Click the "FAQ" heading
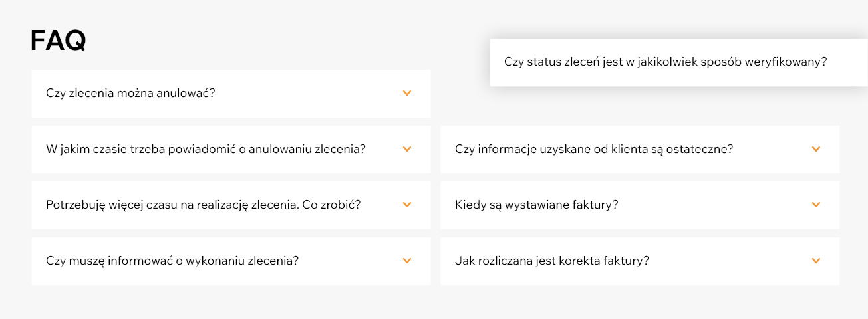 (59, 41)
